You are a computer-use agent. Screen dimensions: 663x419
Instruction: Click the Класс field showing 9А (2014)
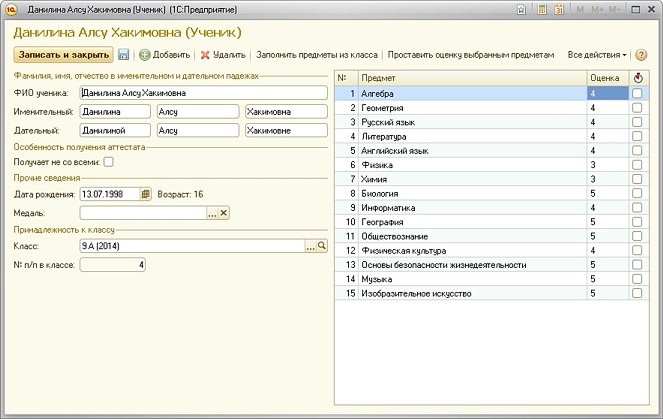click(x=192, y=246)
